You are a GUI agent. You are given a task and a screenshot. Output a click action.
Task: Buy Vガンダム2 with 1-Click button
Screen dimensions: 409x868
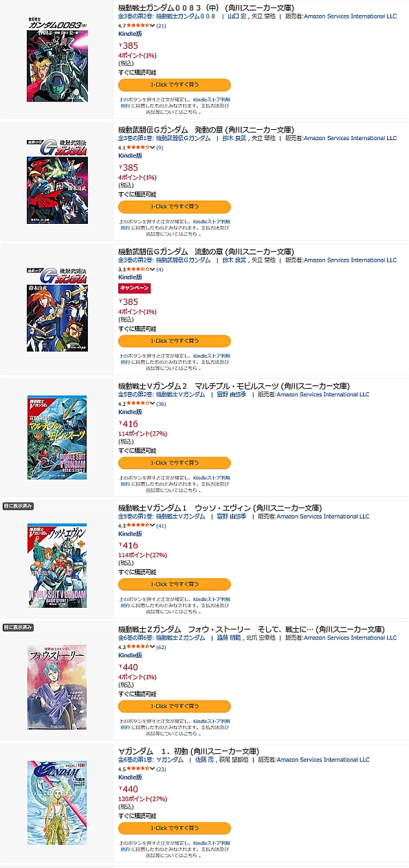(x=175, y=463)
